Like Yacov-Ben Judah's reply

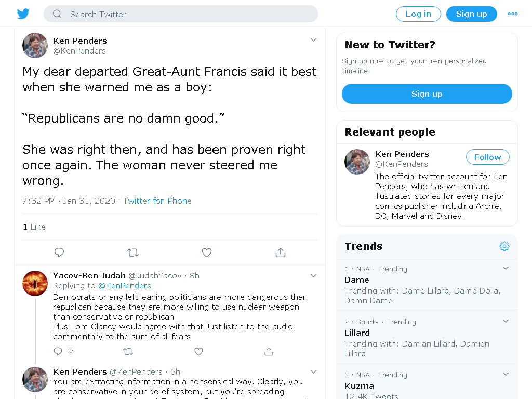(x=198, y=352)
